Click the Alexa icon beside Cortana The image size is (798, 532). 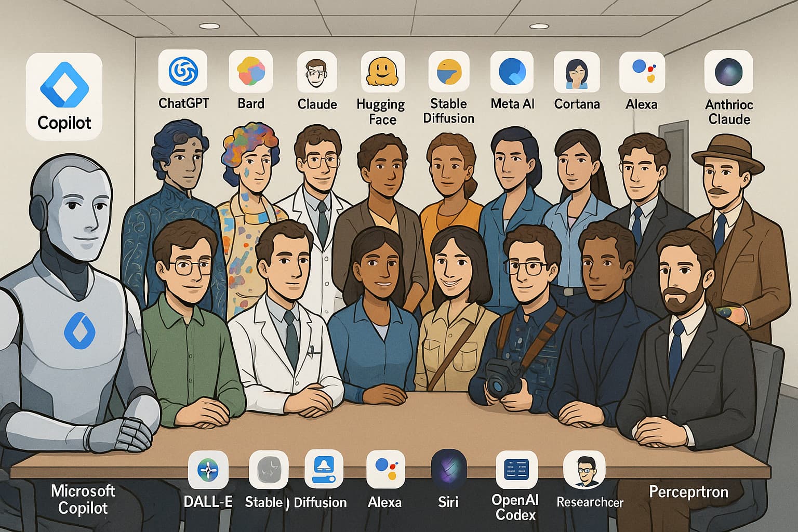(x=642, y=73)
